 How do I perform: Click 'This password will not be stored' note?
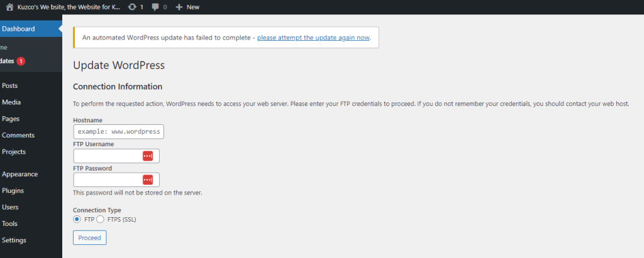coord(138,192)
